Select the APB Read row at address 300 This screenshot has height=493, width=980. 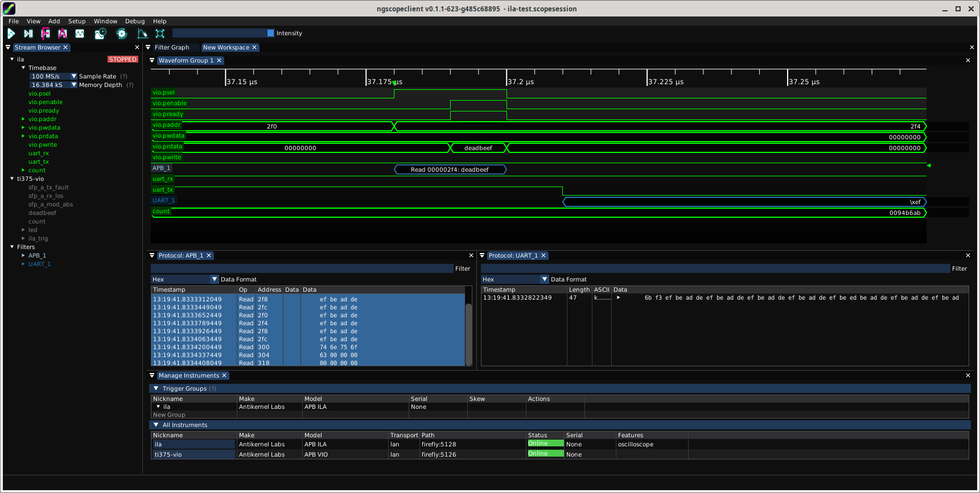(x=308, y=347)
